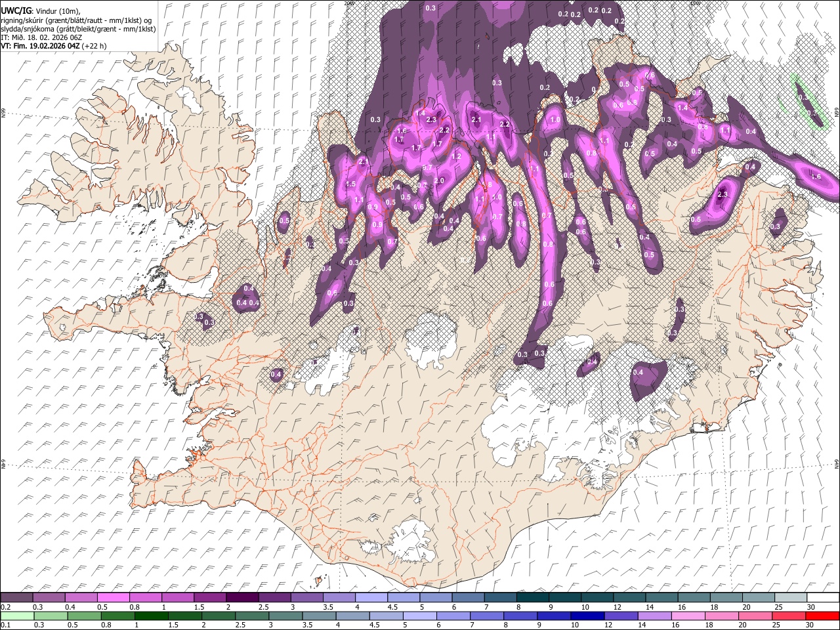Click the 'slydda/snjókoma (grátt/bleikt/grænt' header line
The width and height of the screenshot is (840, 630).
(78, 29)
